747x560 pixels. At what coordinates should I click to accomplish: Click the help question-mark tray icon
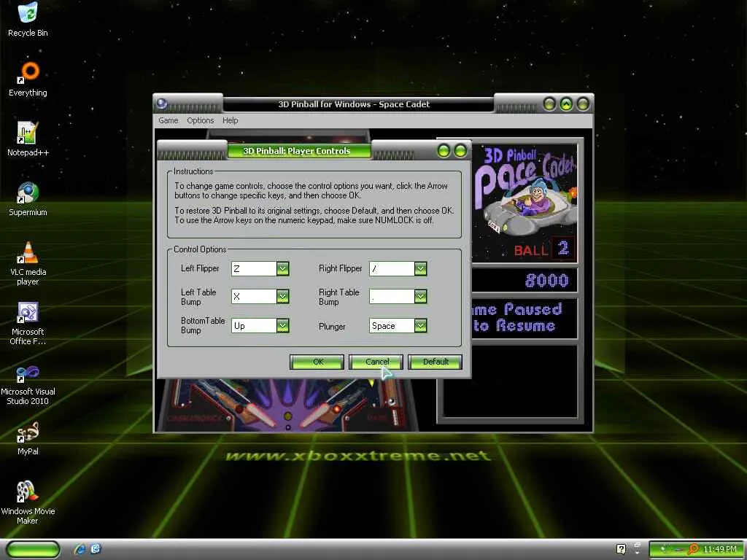tap(621, 549)
